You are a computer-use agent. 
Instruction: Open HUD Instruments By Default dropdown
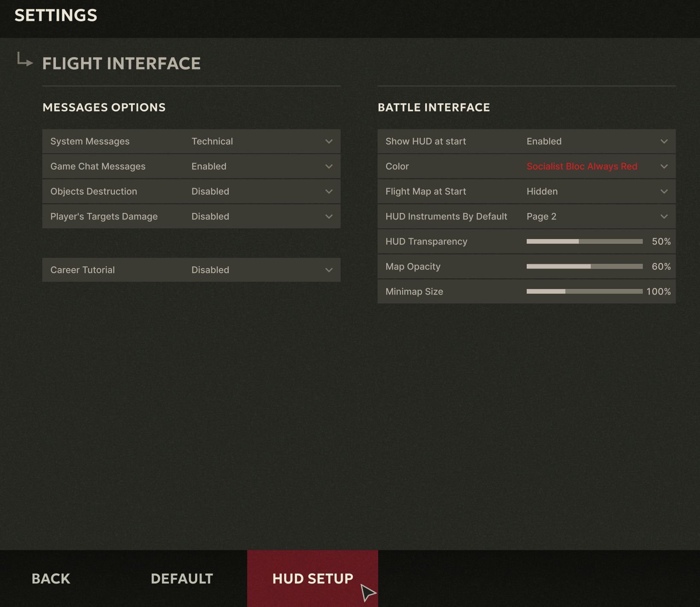tap(526, 216)
